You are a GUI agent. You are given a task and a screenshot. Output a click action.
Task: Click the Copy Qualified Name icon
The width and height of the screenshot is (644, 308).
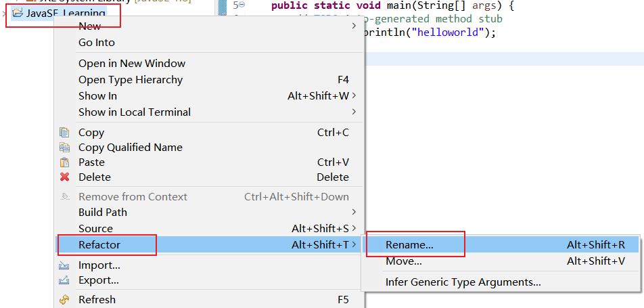[64, 147]
